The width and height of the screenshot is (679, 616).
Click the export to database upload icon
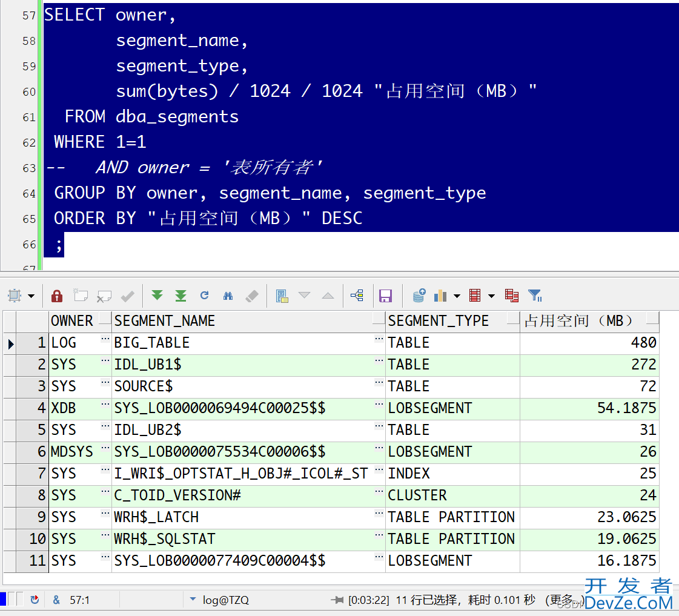[419, 296]
